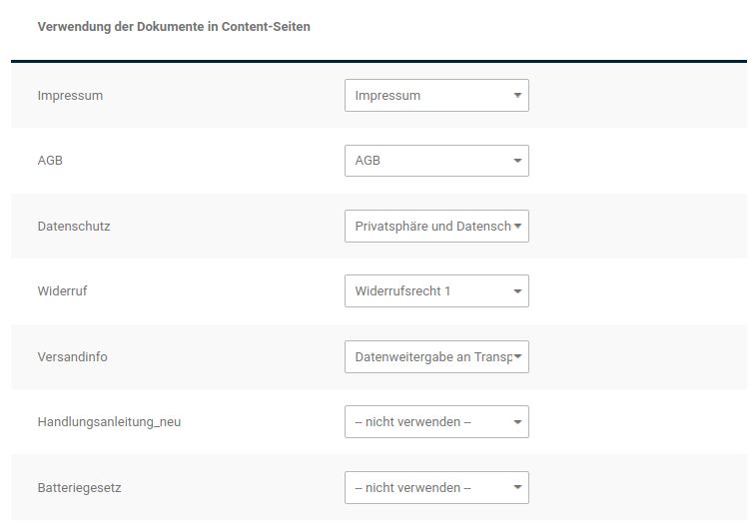The image size is (756, 532).
Task: Open the Handlungsanleitung_neu 'nicht verwenden' dropdown
Action: click(435, 422)
